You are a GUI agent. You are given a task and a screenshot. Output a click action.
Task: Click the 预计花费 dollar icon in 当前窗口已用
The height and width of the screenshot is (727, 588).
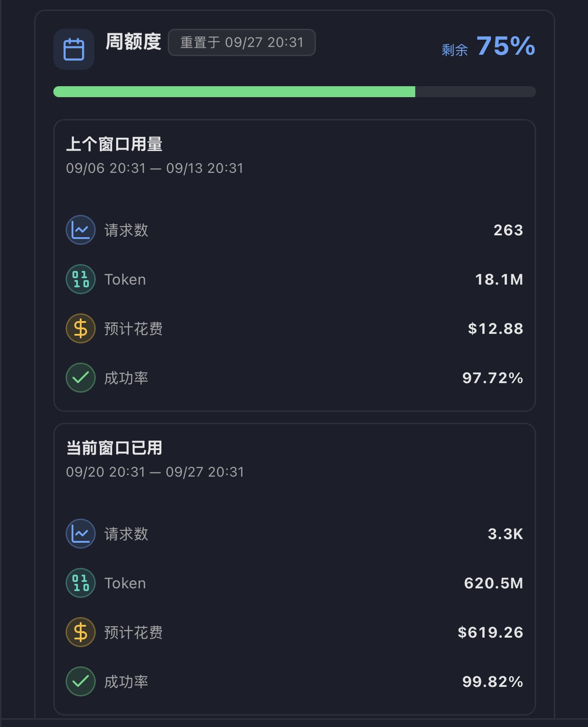tap(81, 632)
